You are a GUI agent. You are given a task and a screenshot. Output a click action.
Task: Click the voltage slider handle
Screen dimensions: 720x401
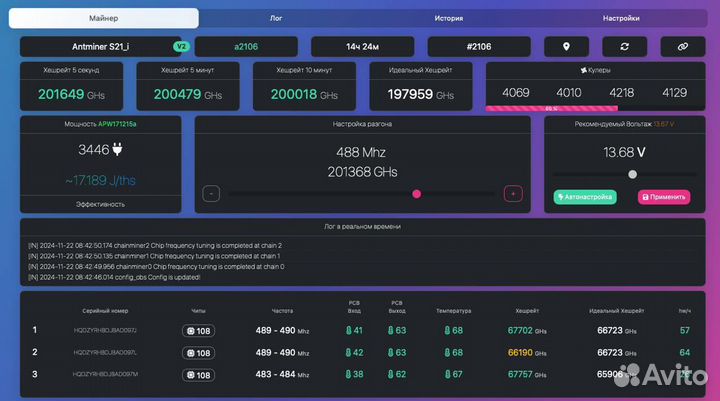[632, 174]
